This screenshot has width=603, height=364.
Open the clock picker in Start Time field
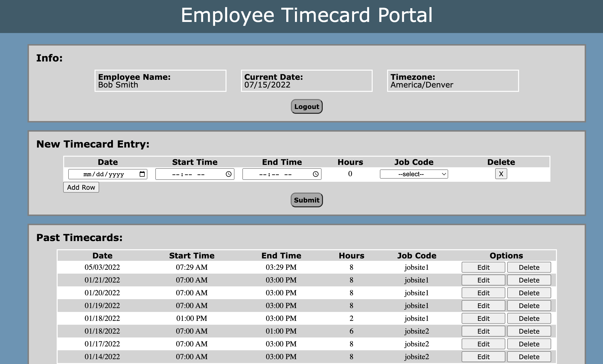coord(229,174)
